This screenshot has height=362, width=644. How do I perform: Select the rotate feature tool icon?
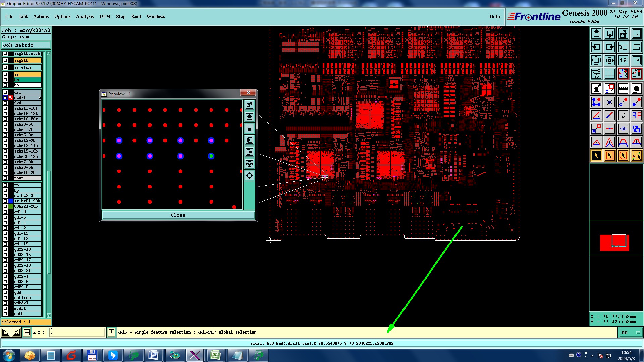(x=623, y=115)
